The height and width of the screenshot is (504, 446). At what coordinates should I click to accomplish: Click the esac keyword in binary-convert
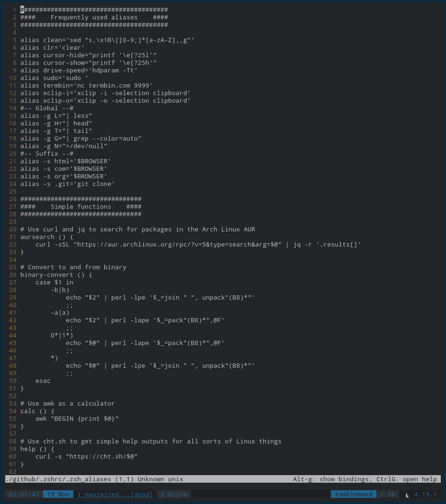(43, 381)
